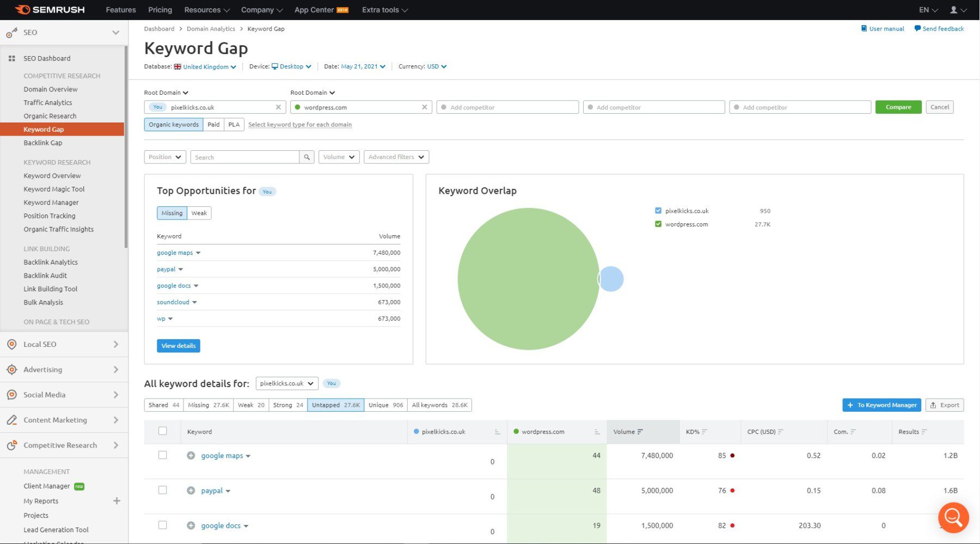The image size is (980, 544).
Task: Remove wordpress.com competitor with X
Action: pyautogui.click(x=425, y=107)
